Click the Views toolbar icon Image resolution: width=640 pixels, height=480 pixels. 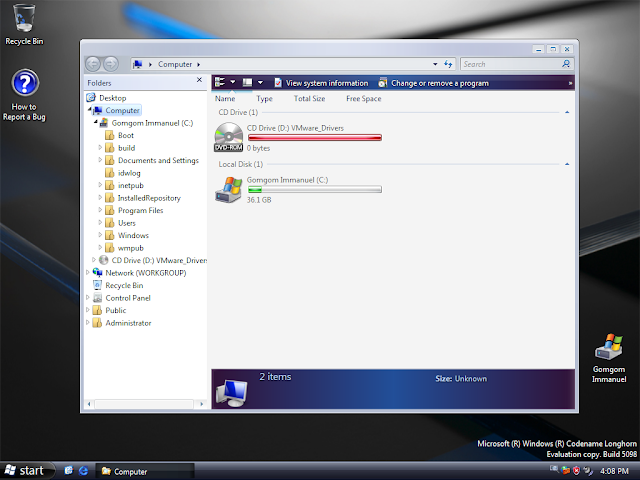click(x=247, y=82)
